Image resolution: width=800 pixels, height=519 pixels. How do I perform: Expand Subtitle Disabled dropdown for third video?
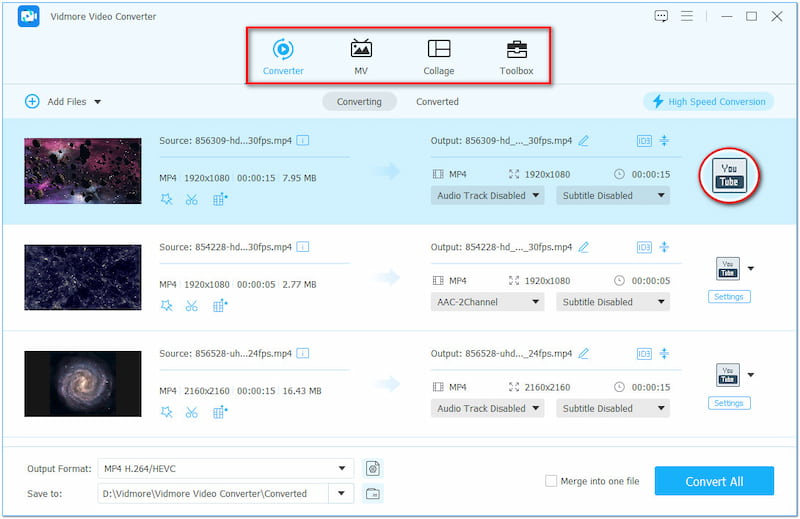point(612,408)
